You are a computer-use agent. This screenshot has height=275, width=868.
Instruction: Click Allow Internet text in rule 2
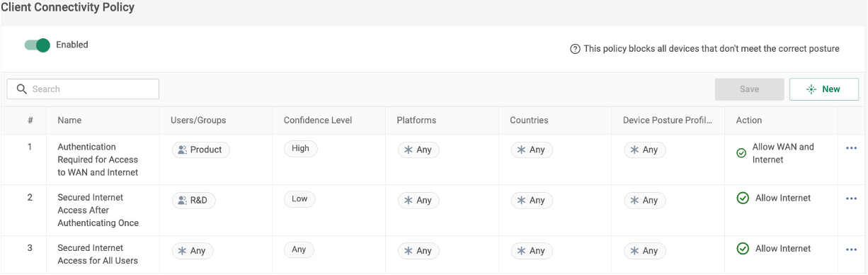pos(783,198)
